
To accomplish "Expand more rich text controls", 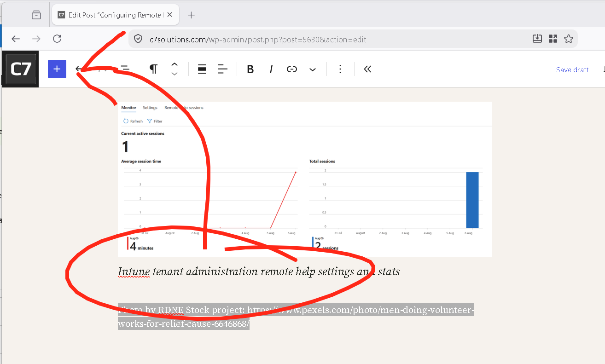I will pos(313,69).
